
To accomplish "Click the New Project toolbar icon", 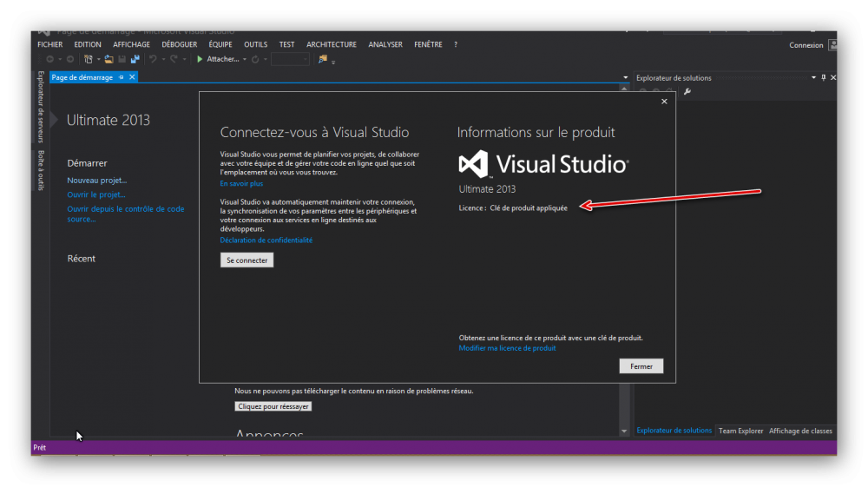I will (x=88, y=59).
